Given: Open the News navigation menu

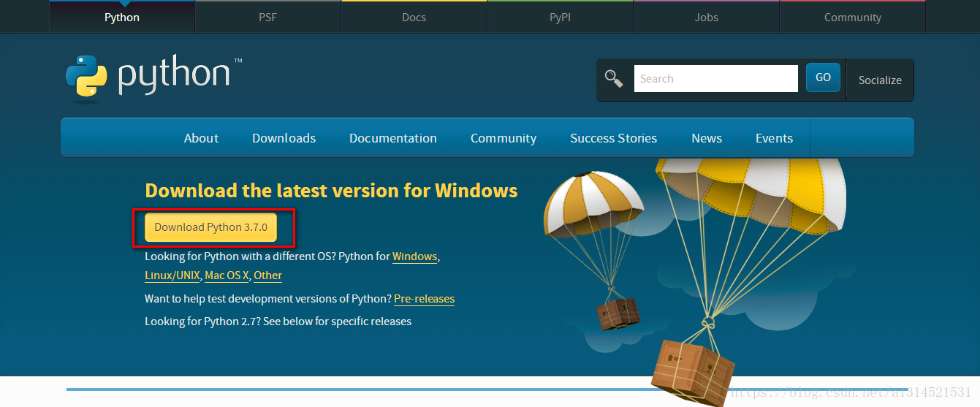Looking at the screenshot, I should point(707,138).
